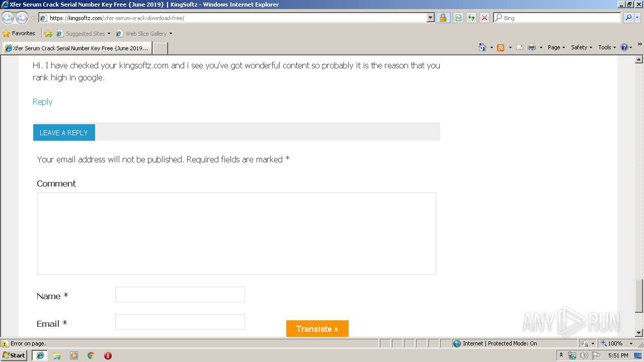
Task: Launch Windows Media Player from taskbar
Action: pyautogui.click(x=74, y=355)
